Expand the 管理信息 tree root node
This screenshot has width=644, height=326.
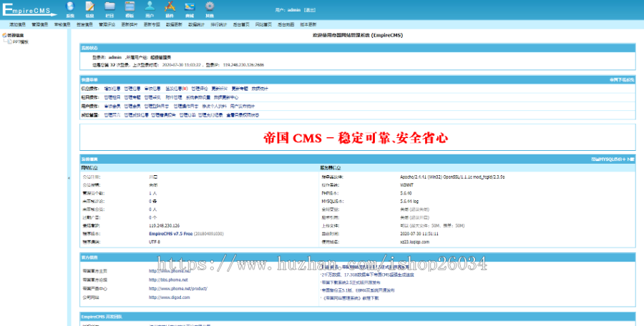(16, 35)
